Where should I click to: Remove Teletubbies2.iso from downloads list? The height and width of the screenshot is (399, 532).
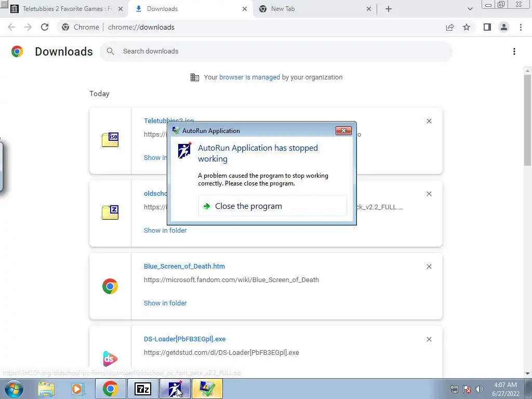429,121
